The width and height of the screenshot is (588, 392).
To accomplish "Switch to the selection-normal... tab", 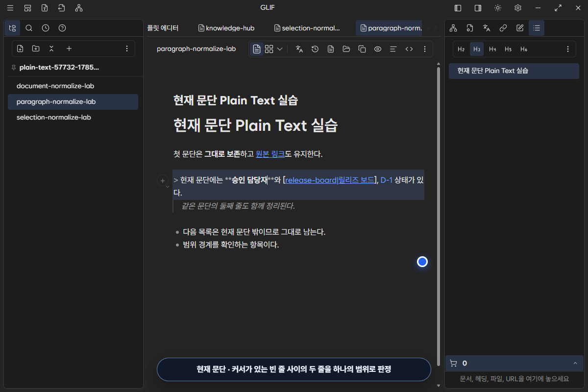I will point(307,28).
